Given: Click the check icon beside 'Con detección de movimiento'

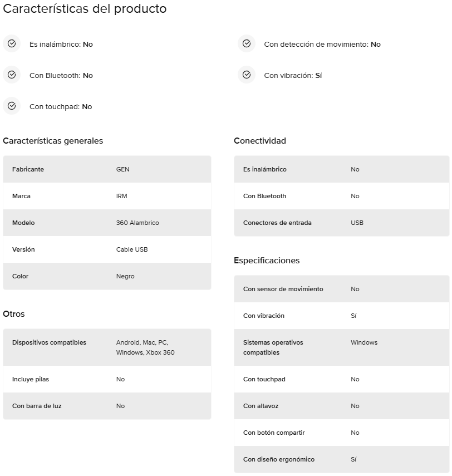Looking at the screenshot, I should [x=247, y=44].
